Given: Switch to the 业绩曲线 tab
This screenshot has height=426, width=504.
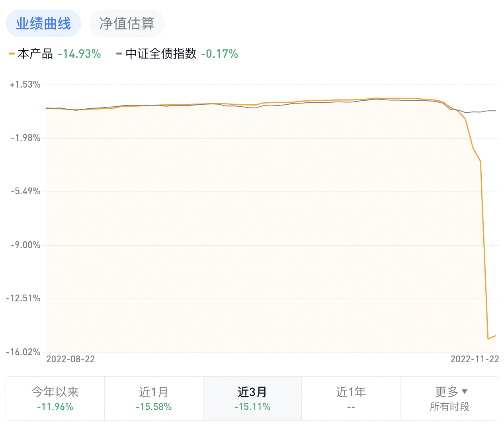Looking at the screenshot, I should pos(43,23).
